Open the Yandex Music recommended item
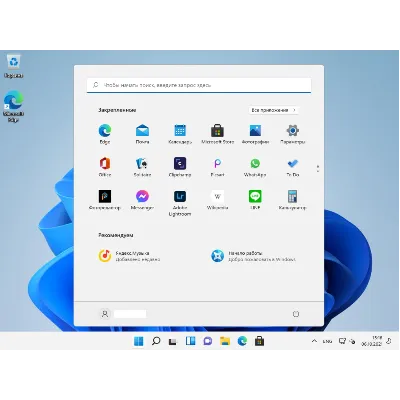 (129, 256)
